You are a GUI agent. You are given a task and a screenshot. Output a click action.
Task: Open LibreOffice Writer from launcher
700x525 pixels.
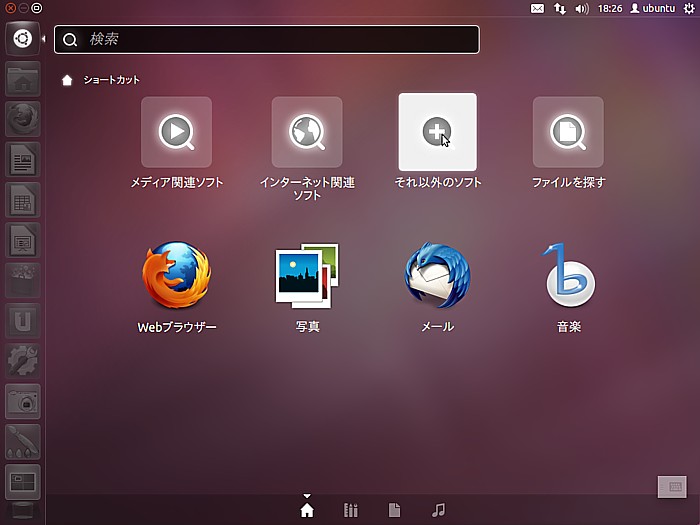point(23,159)
